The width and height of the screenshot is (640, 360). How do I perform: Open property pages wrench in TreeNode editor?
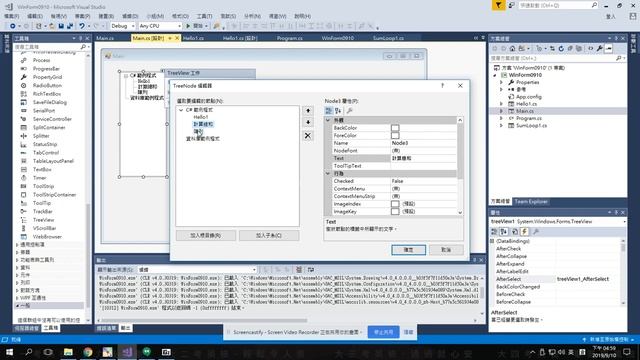pyautogui.click(x=349, y=111)
